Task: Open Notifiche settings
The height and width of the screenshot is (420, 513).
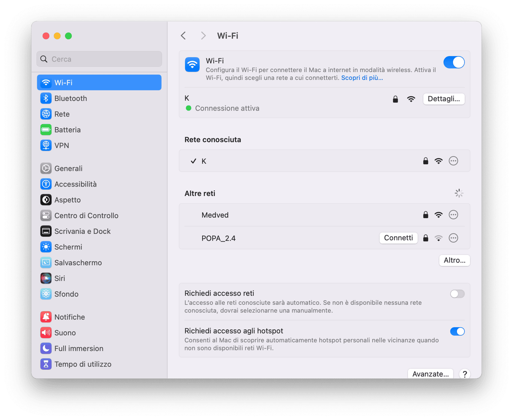Action: 99,317
